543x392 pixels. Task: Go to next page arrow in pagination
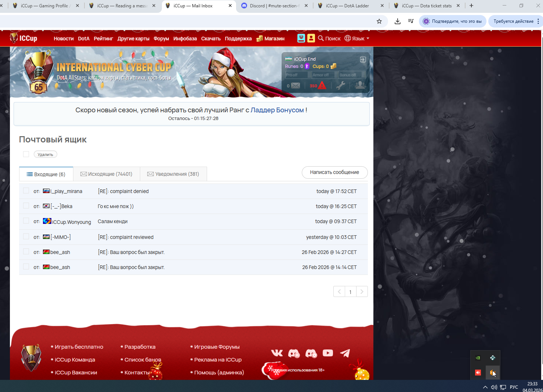[362, 292]
